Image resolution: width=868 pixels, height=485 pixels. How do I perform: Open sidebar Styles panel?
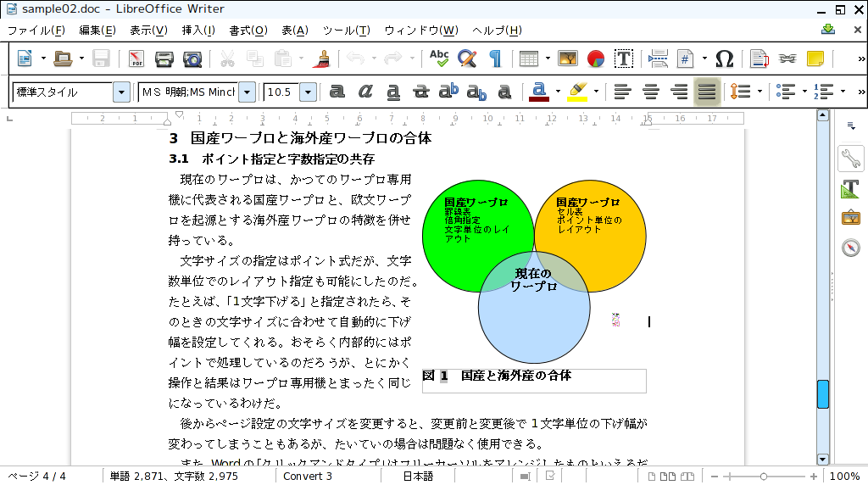(x=851, y=189)
